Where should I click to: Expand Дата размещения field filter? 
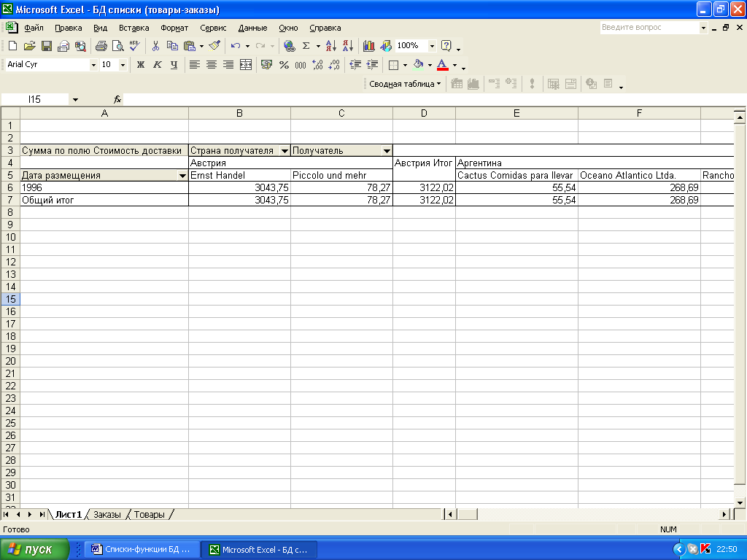182,176
